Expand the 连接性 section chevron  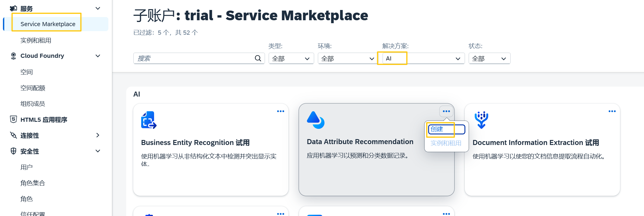[x=98, y=135]
